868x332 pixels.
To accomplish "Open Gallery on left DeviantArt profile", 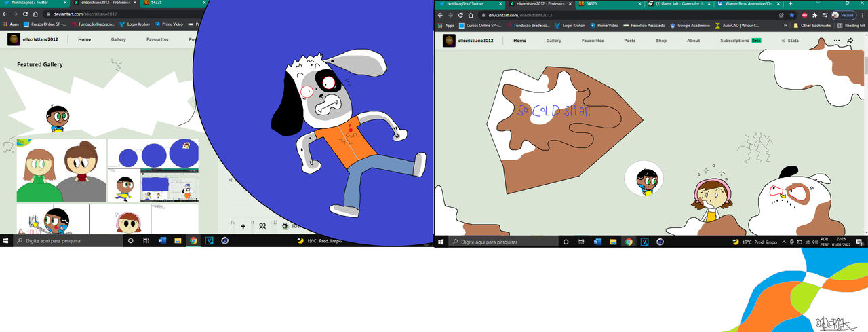I will (x=119, y=39).
